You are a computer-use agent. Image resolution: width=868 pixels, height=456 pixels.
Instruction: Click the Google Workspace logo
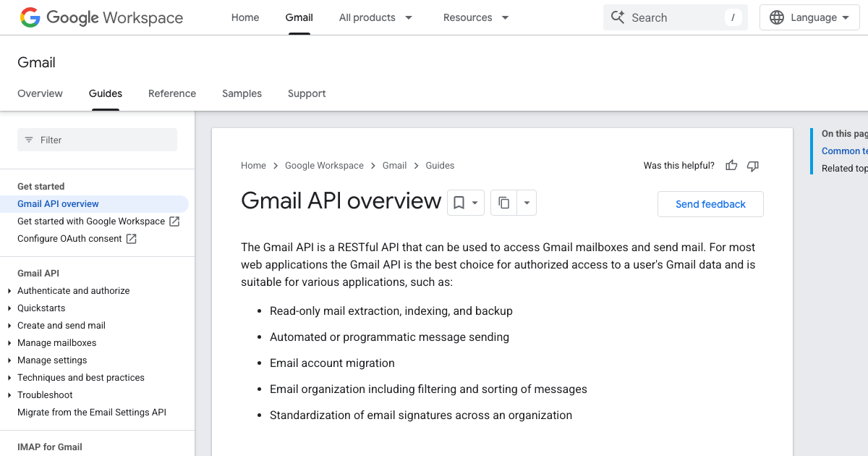(101, 17)
